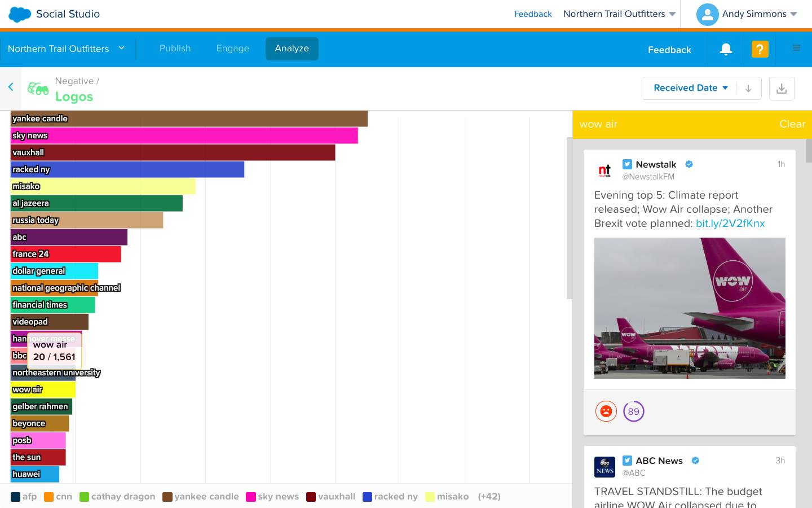This screenshot has height=508, width=812.
Task: Click the russia today bar
Action: [87, 220]
